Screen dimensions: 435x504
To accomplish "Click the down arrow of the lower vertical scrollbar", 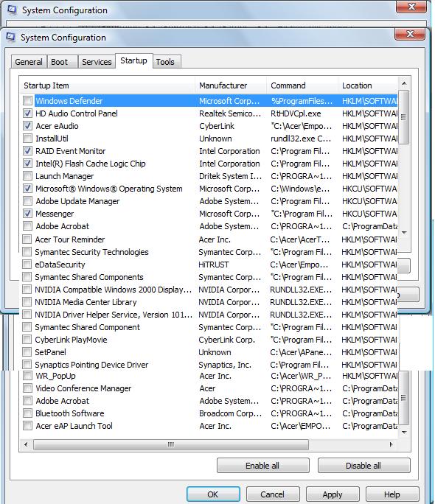I will 404,433.
